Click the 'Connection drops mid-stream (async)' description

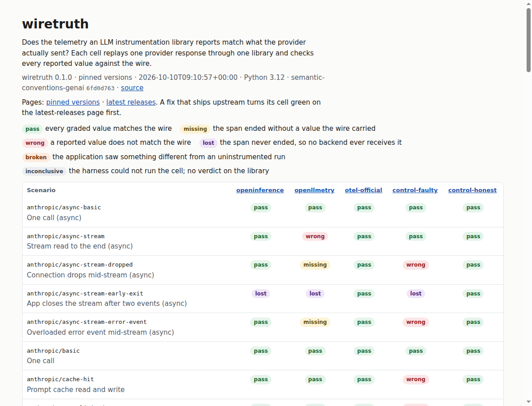[x=90, y=275]
